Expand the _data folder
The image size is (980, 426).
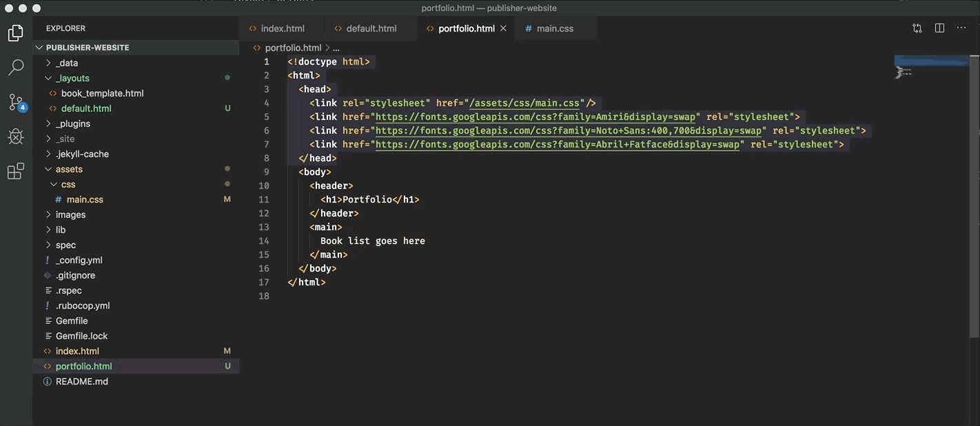tap(136, 63)
